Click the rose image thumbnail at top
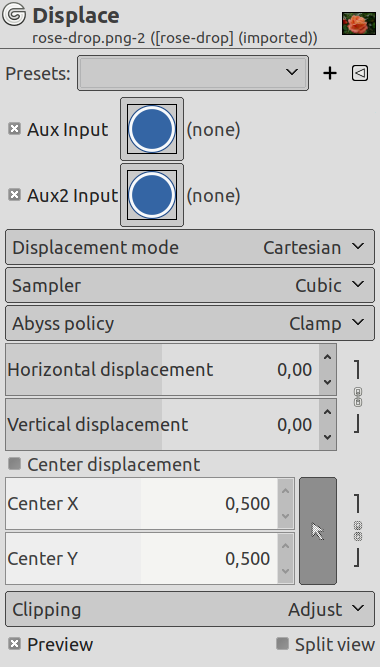Image resolution: width=380 pixels, height=667 pixels. [x=359, y=23]
